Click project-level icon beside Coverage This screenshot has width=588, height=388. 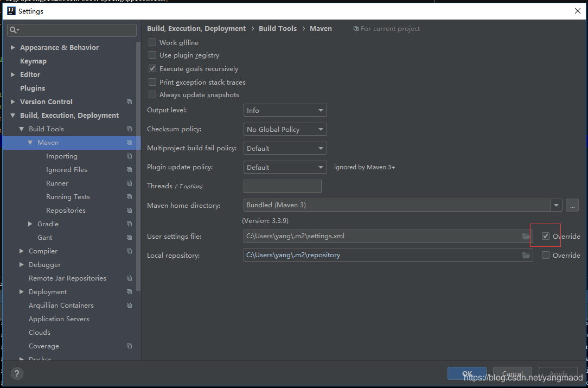click(130, 346)
